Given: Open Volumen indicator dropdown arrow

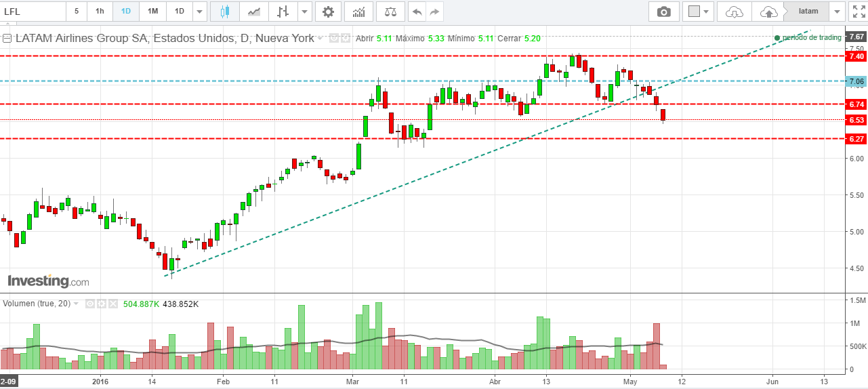Looking at the screenshot, I should pyautogui.click(x=76, y=304).
